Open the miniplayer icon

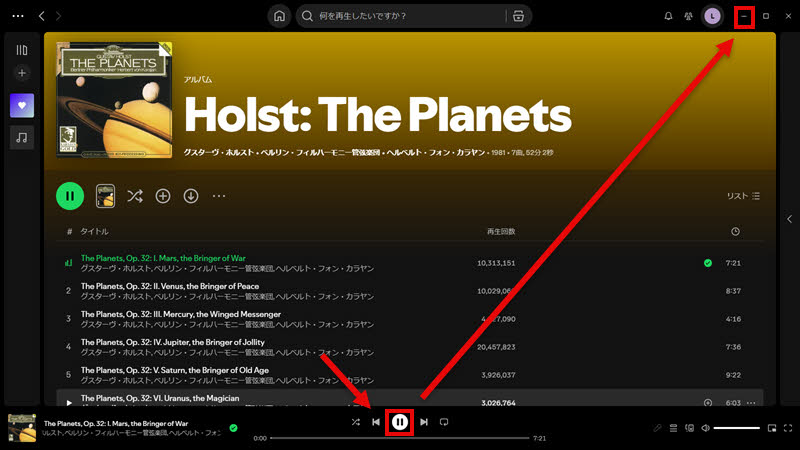(772, 428)
